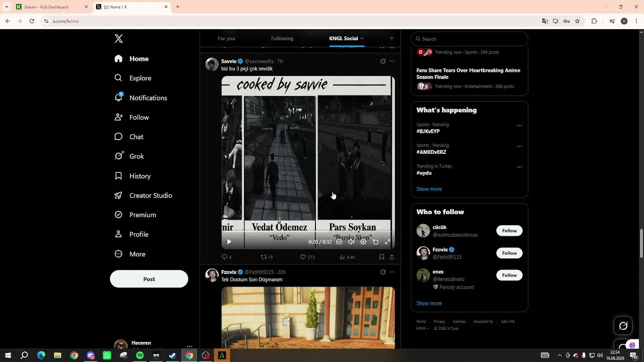Follow the cücük account

pyautogui.click(x=509, y=231)
